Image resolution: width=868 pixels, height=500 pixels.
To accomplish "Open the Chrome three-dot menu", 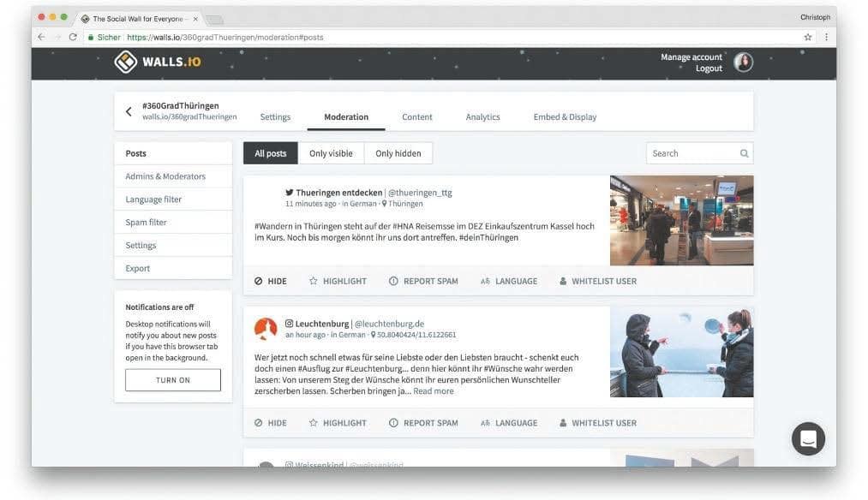I will [827, 37].
